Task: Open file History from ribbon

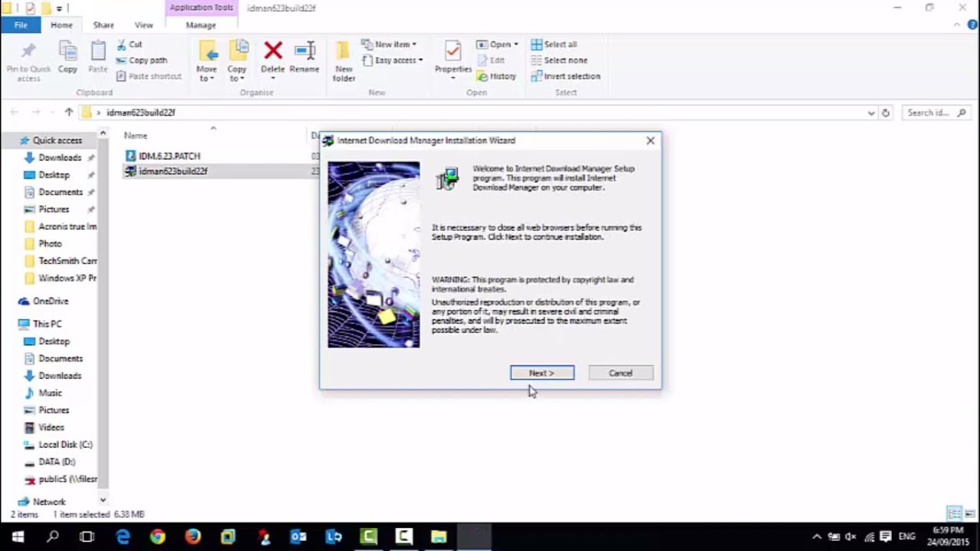Action: point(496,77)
